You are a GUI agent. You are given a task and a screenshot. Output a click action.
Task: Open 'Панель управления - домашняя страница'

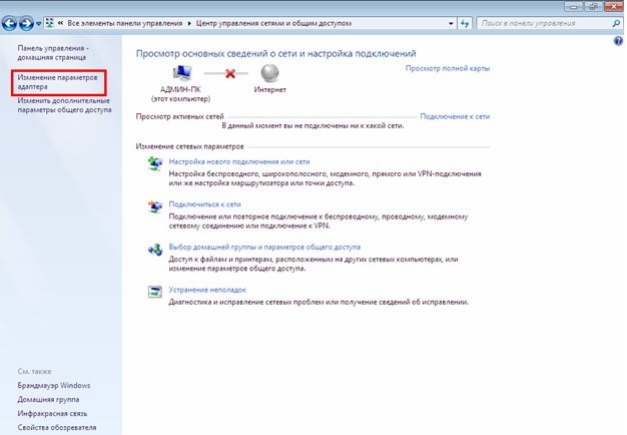click(53, 52)
